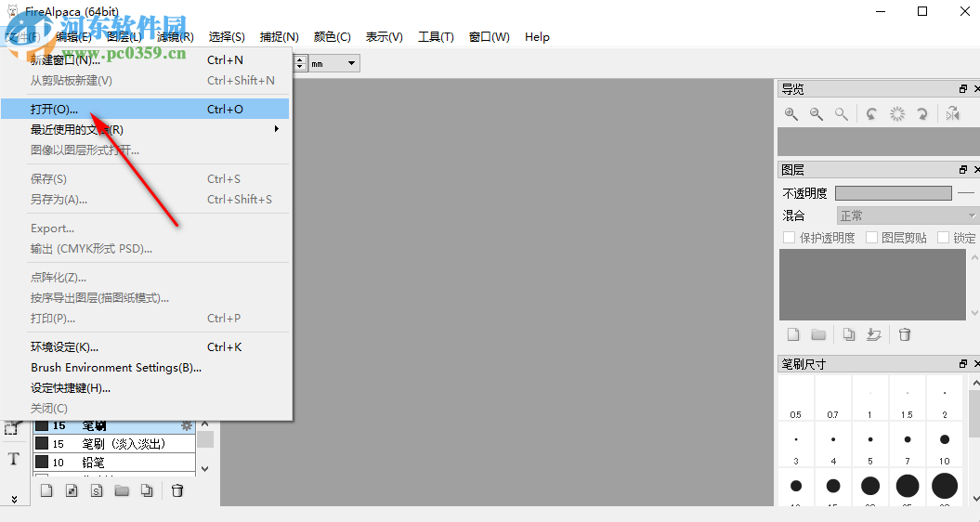This screenshot has height=522, width=980.
Task: Add layer folder in Layer panel
Action: [x=818, y=334]
